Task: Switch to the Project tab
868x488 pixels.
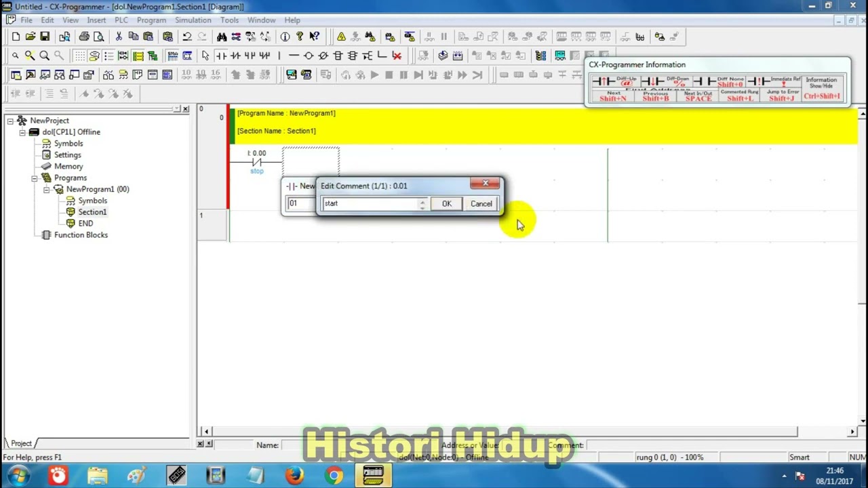Action: (21, 443)
